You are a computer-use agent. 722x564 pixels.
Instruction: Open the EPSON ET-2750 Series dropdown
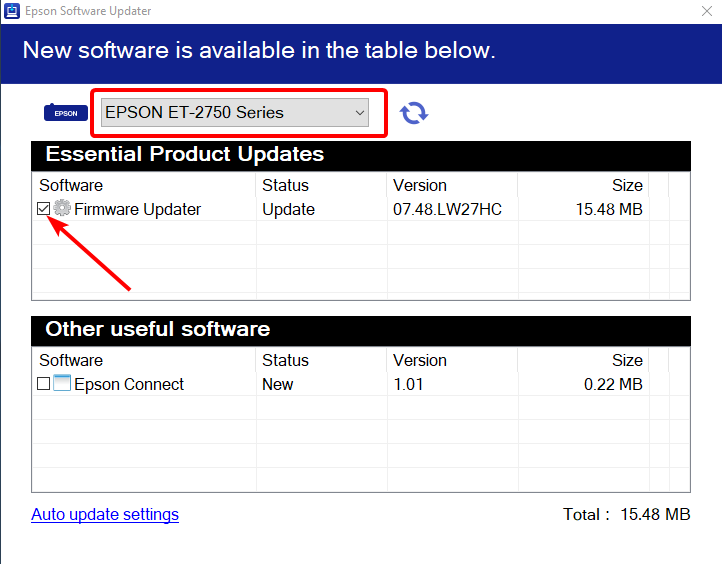click(x=235, y=112)
